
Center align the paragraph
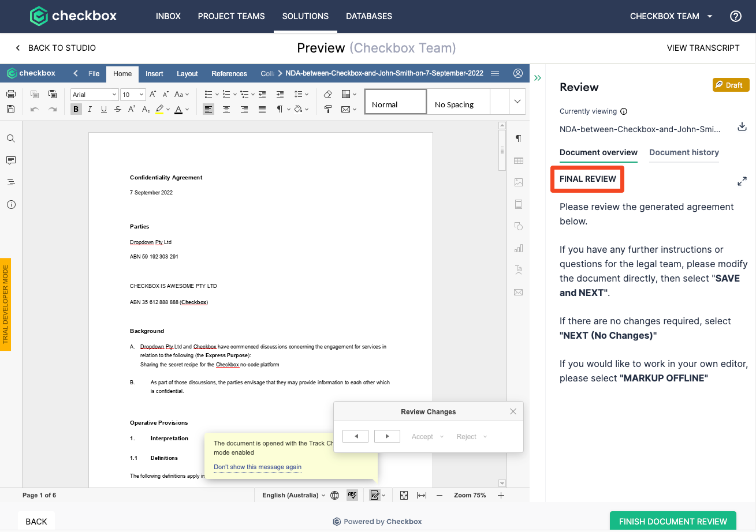tap(226, 109)
